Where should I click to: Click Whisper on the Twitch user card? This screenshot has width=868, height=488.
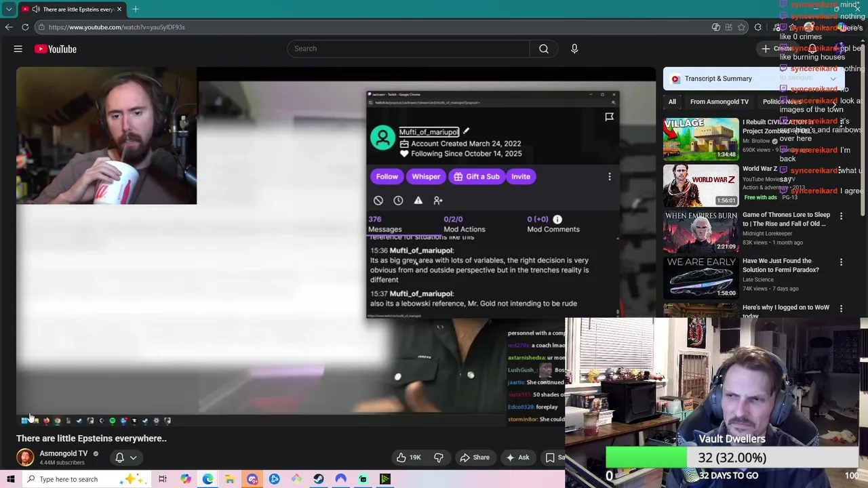coord(426,176)
